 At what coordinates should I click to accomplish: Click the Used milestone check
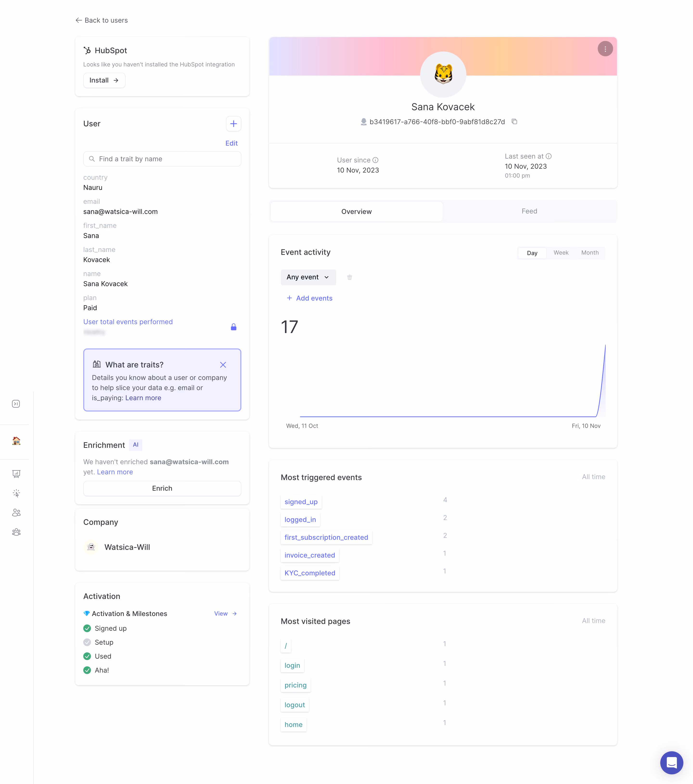(87, 656)
